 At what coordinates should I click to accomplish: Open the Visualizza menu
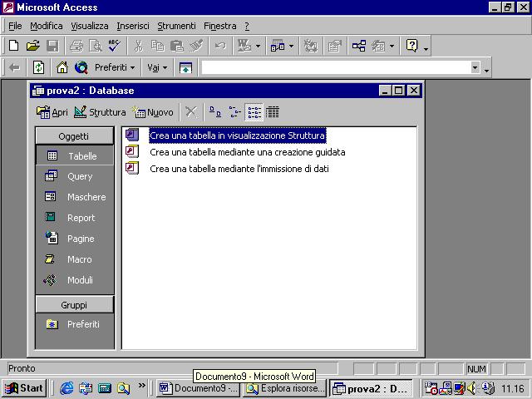point(90,26)
